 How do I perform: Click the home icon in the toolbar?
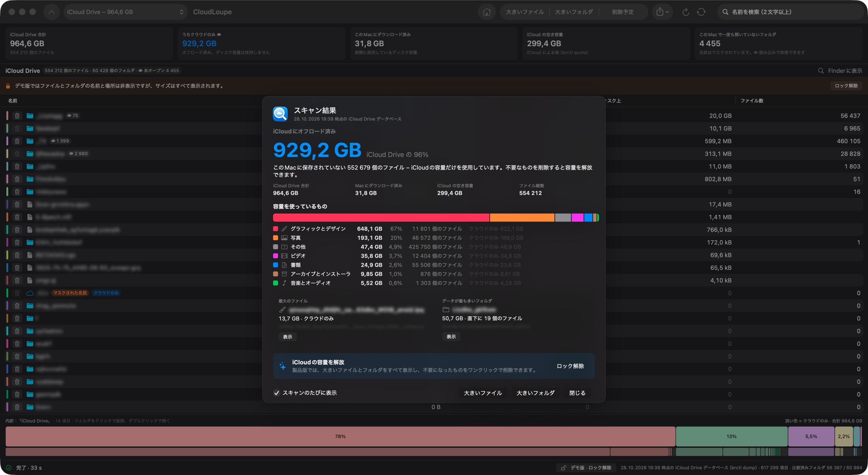click(487, 12)
